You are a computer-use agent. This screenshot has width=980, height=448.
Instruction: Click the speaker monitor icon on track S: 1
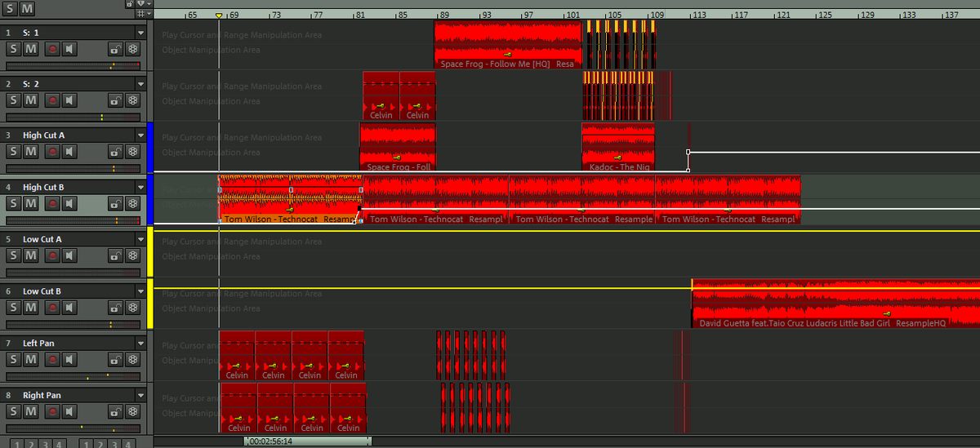70,49
